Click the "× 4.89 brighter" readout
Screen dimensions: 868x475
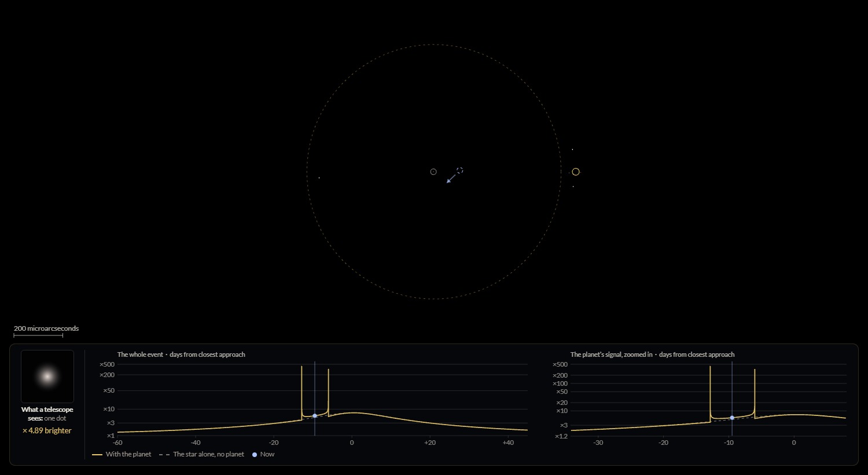coord(47,430)
